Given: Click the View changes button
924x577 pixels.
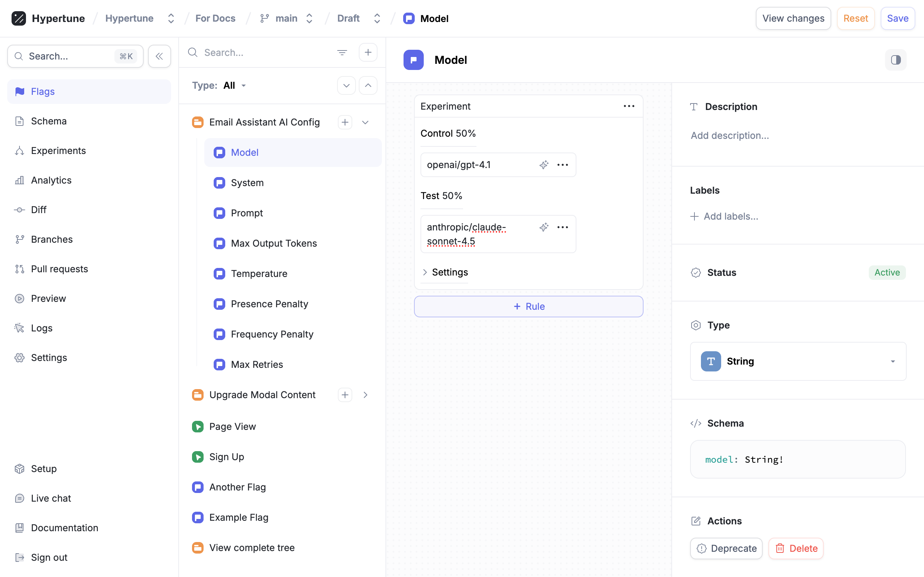Looking at the screenshot, I should click(x=793, y=18).
